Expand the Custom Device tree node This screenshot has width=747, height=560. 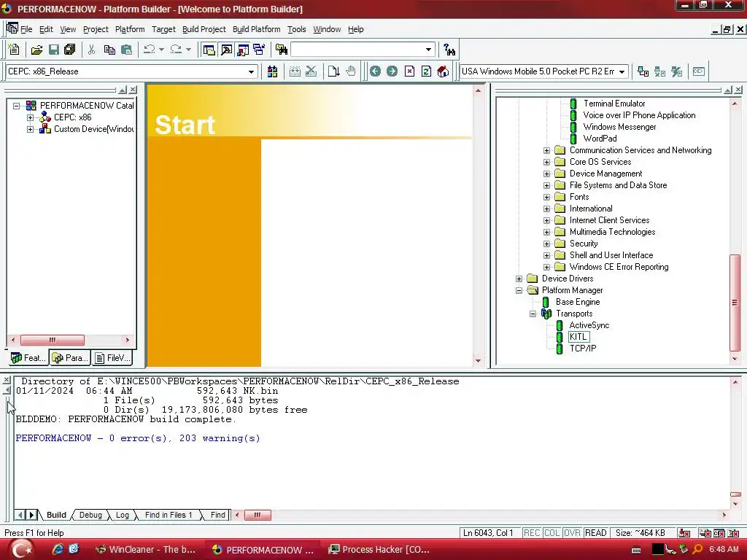coord(30,129)
